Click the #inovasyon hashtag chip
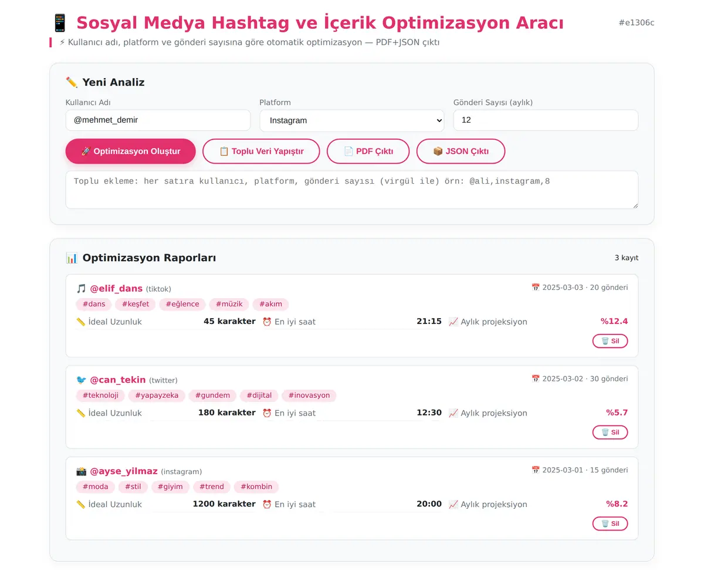 tap(309, 396)
